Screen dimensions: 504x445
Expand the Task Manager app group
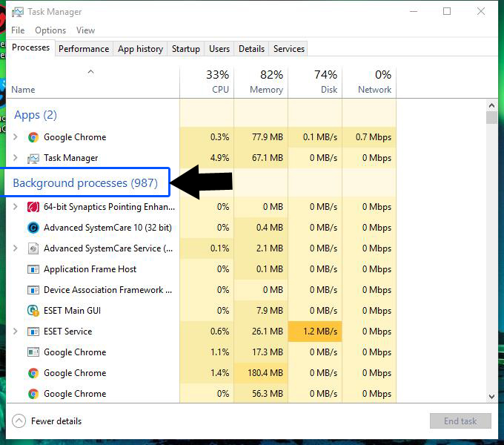coord(15,158)
